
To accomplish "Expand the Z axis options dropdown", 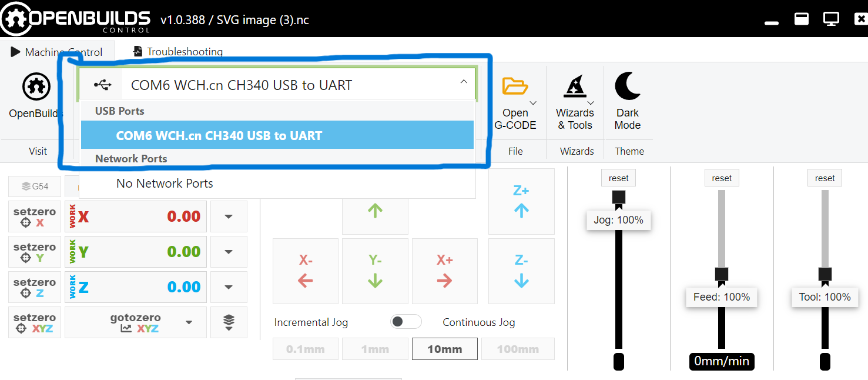I will click(229, 287).
